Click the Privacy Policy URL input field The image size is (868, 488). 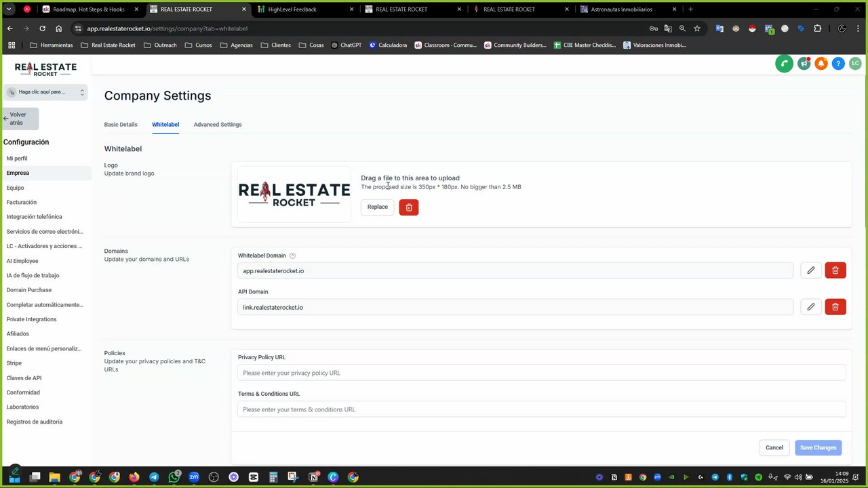coord(542,373)
